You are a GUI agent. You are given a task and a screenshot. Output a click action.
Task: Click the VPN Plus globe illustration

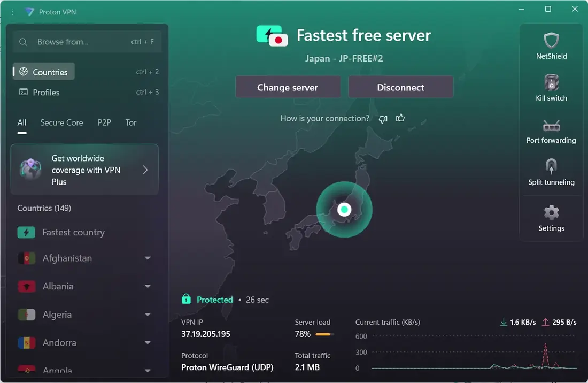30,169
